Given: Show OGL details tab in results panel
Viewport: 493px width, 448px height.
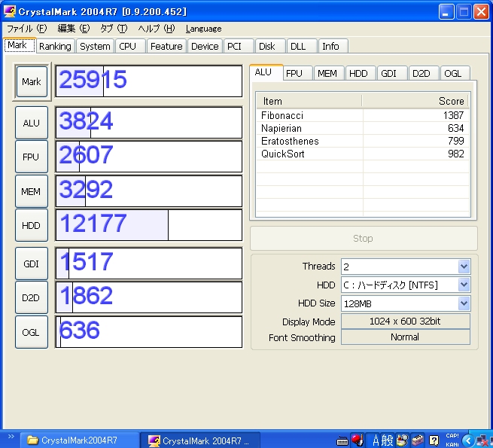Looking at the screenshot, I should (455, 73).
